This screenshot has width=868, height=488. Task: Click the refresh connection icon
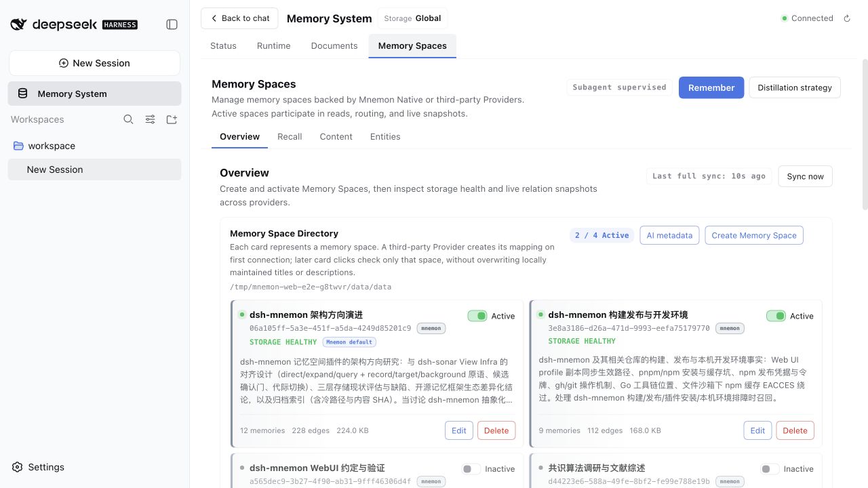point(847,18)
